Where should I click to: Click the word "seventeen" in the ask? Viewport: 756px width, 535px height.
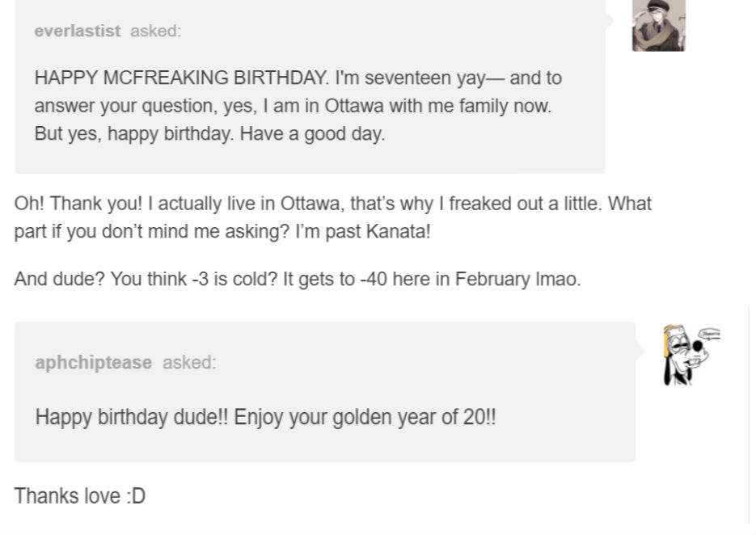coord(399,78)
